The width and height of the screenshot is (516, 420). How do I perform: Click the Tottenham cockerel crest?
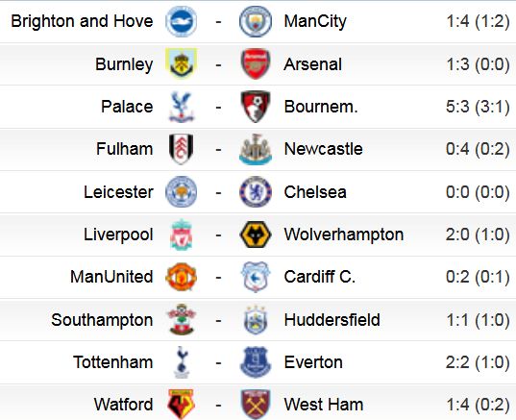click(182, 362)
